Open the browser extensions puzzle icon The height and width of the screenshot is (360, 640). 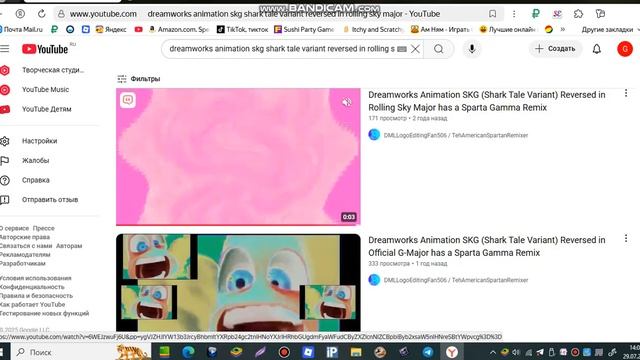coord(578,14)
